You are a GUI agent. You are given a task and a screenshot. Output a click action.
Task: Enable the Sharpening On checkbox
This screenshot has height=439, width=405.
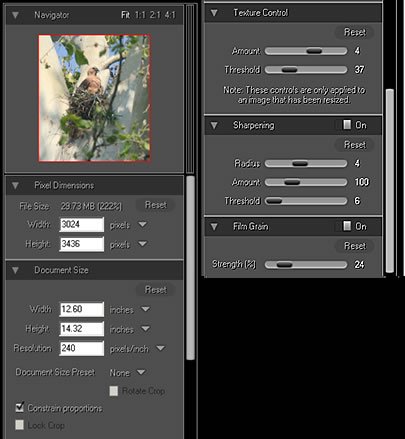click(x=347, y=125)
